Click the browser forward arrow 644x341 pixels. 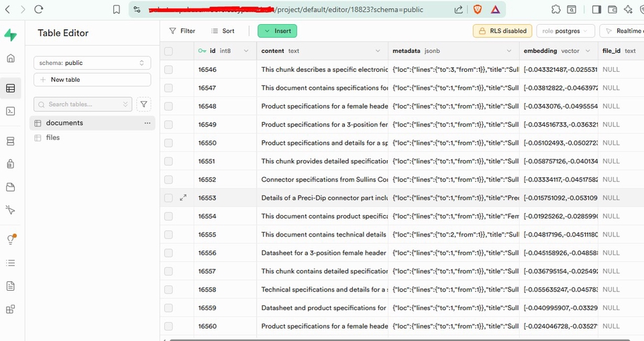click(23, 9)
